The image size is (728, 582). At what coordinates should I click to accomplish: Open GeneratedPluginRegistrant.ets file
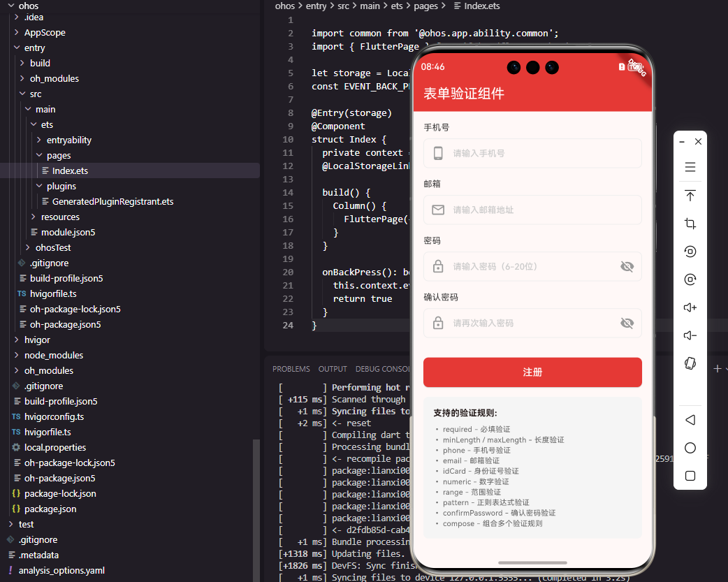[x=112, y=202]
